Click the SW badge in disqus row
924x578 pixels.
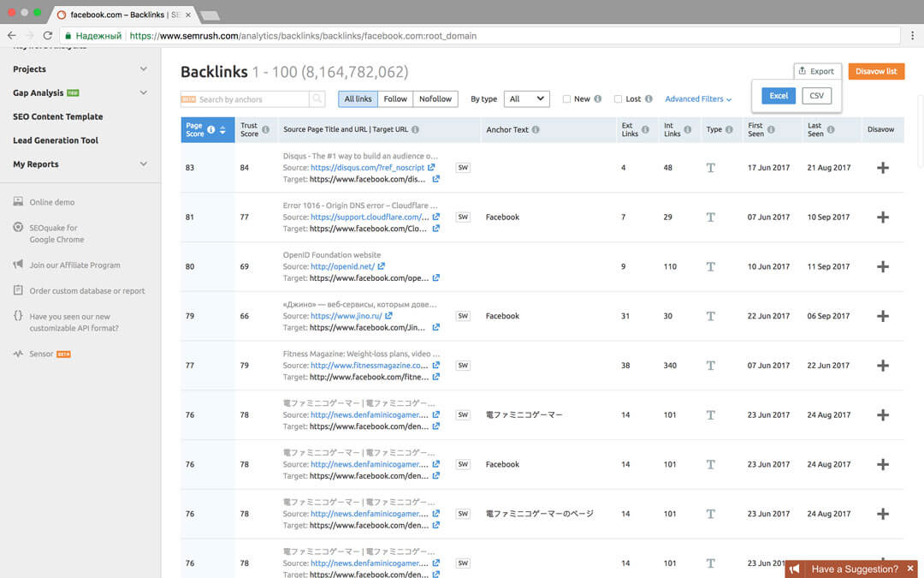coord(463,168)
